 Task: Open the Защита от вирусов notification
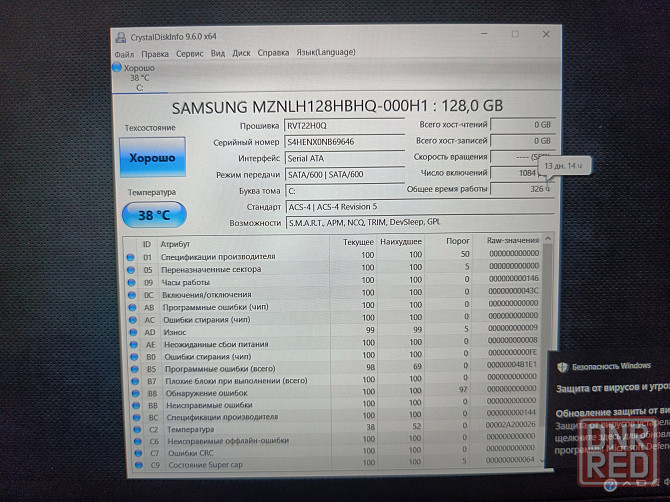pyautogui.click(x=612, y=388)
